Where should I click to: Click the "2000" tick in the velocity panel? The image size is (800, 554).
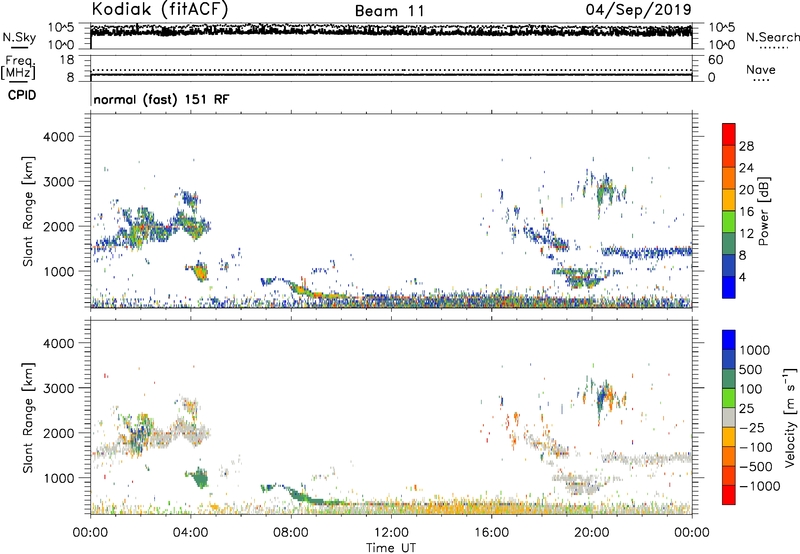[x=59, y=433]
